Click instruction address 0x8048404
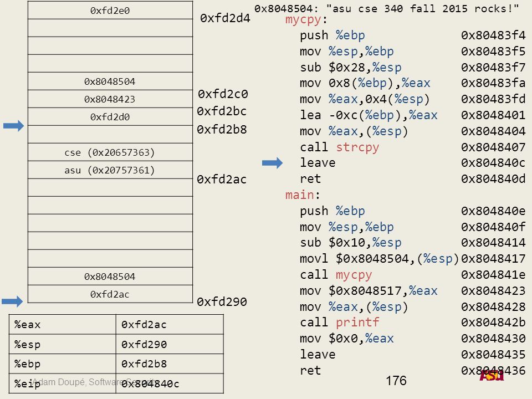The width and height of the screenshot is (532, 399). pyautogui.click(x=493, y=131)
